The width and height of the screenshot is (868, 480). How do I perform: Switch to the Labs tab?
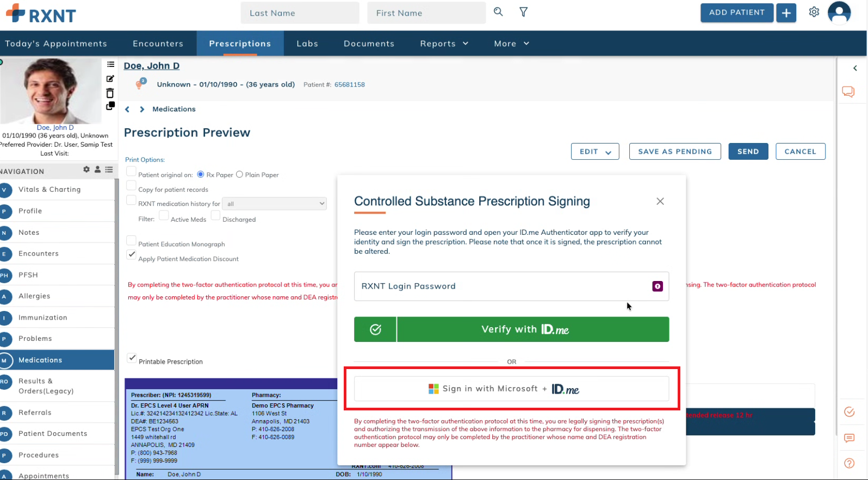point(307,43)
